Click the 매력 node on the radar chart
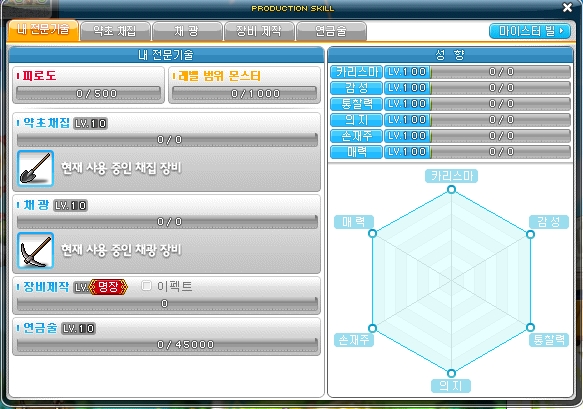Viewport: 583px width, 409px height. (372, 233)
